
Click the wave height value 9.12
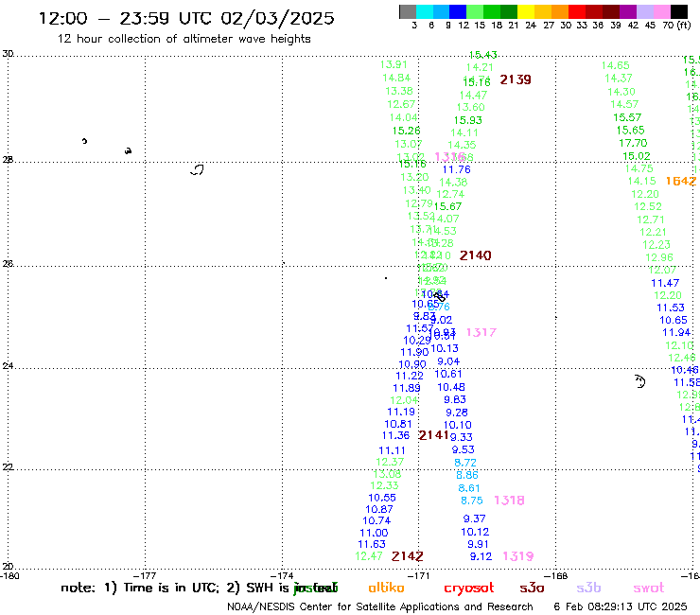point(481,556)
